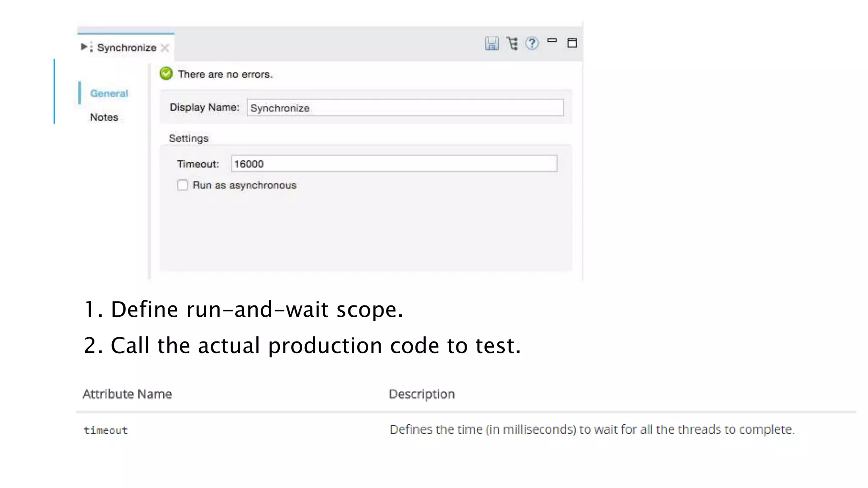Image resolution: width=868 pixels, height=488 pixels.
Task: Enable Run as asynchronous checkbox
Action: (x=183, y=185)
